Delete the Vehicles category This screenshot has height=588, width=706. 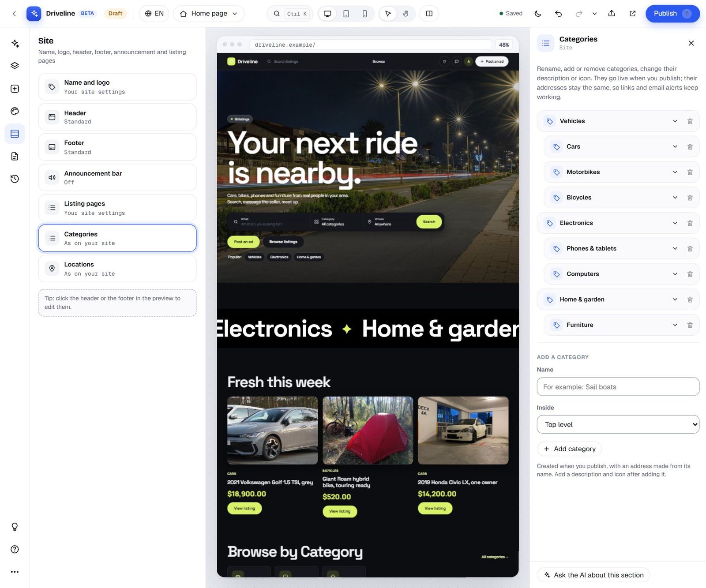pyautogui.click(x=690, y=121)
